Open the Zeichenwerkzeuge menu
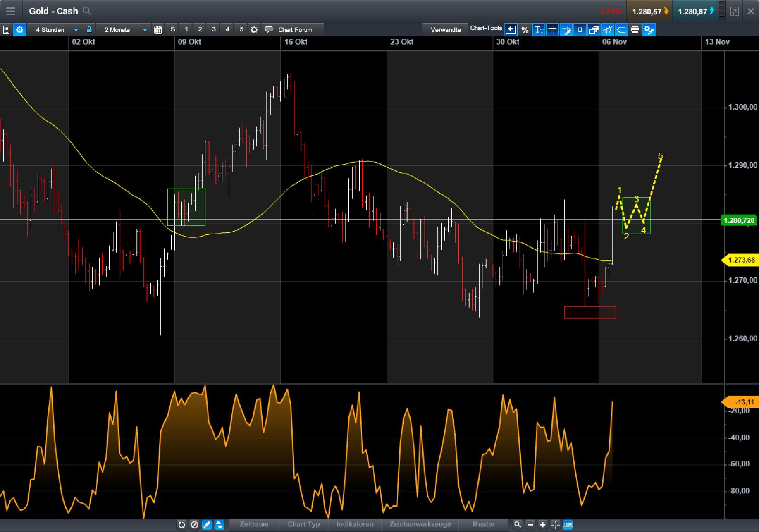Screen dimensions: 759x532 [x=420, y=524]
